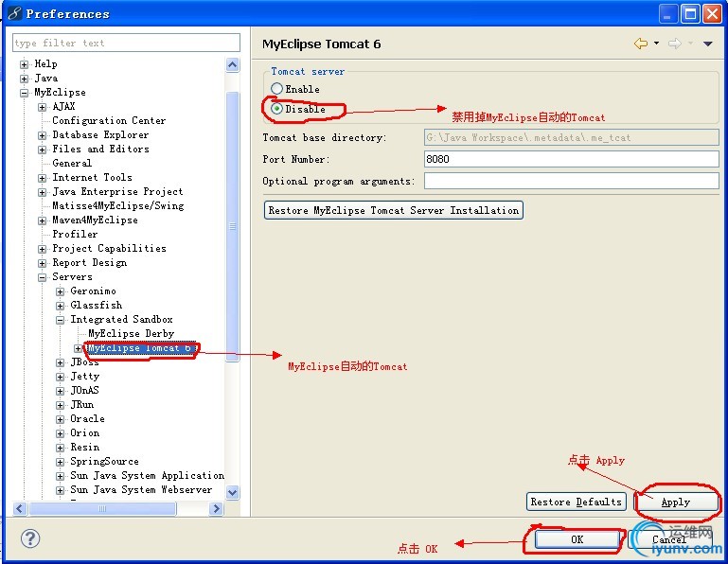
Task: Expand the Jetty server node
Action: click(60, 377)
